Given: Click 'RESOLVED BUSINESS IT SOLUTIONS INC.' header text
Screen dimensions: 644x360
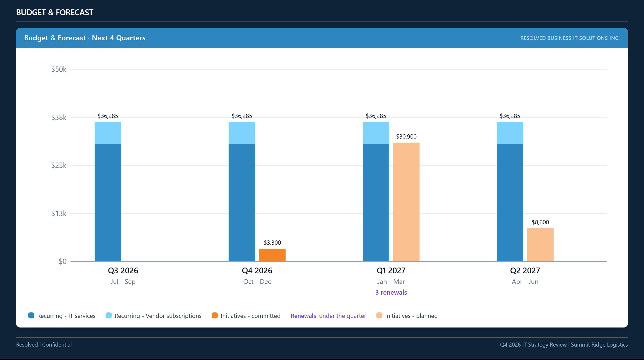Looking at the screenshot, I should pyautogui.click(x=570, y=38).
